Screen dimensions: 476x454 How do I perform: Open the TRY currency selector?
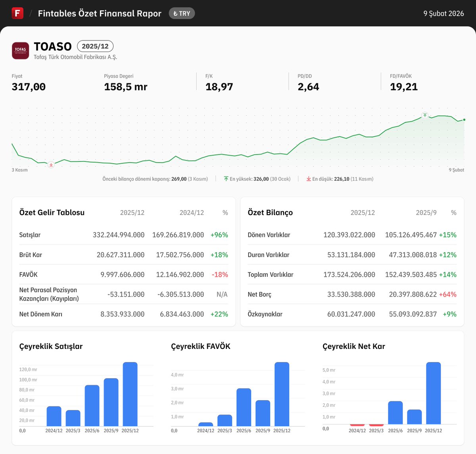tap(181, 13)
